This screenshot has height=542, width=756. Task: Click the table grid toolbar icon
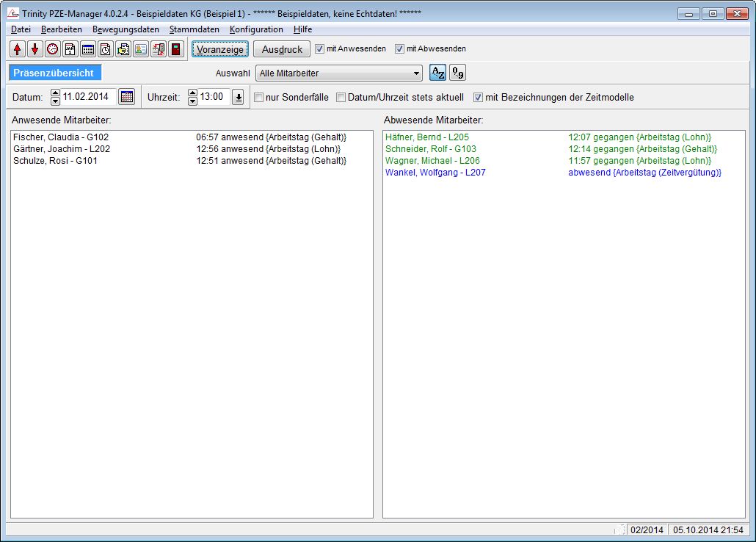(x=88, y=49)
